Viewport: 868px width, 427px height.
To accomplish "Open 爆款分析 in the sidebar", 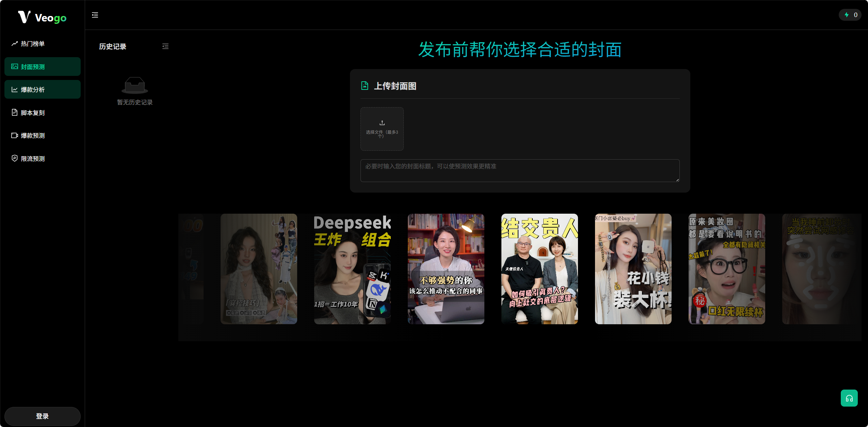I will click(x=43, y=89).
